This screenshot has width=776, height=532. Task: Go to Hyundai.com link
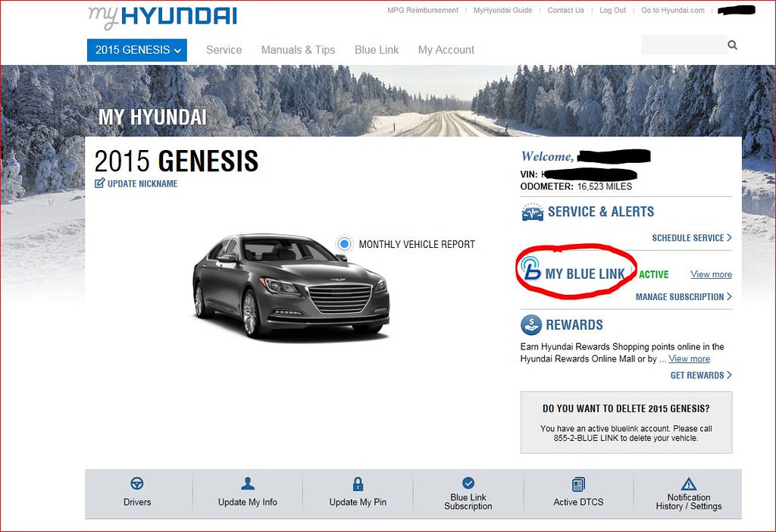[673, 11]
